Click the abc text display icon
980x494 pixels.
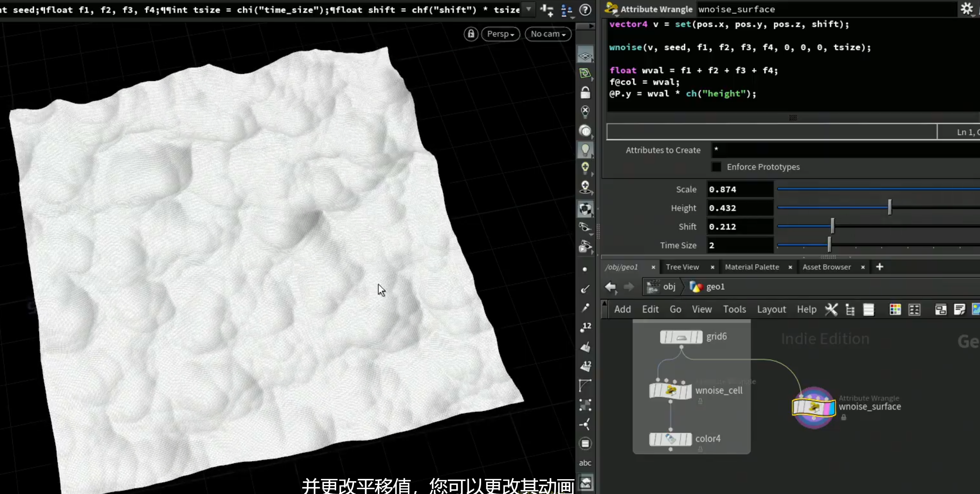585,463
